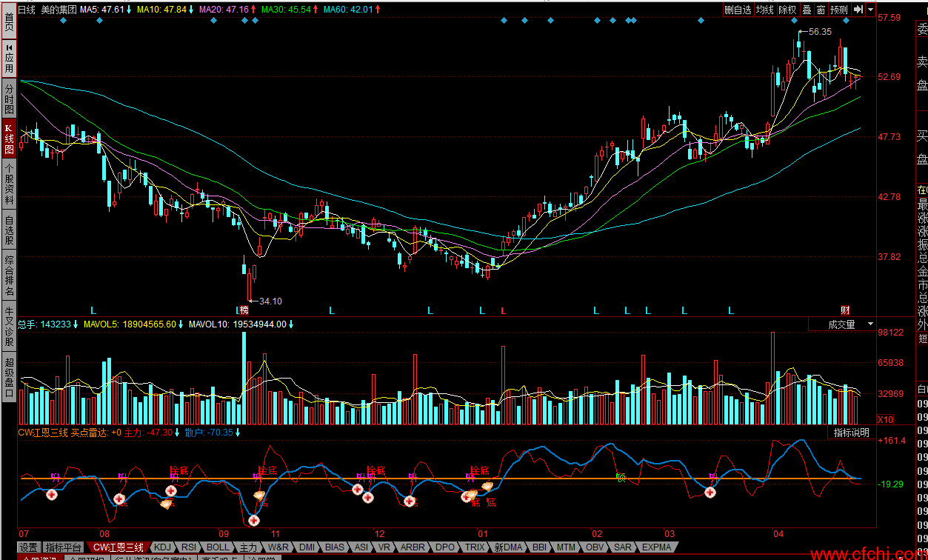
Task: Expand the 成交量 indicator dropdown
Action: pyautogui.click(x=870, y=324)
